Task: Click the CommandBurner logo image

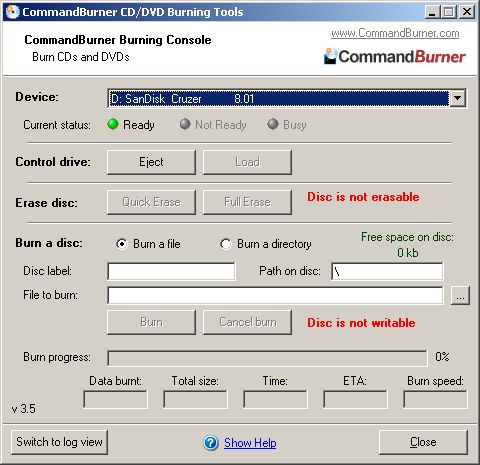Action: [x=395, y=56]
